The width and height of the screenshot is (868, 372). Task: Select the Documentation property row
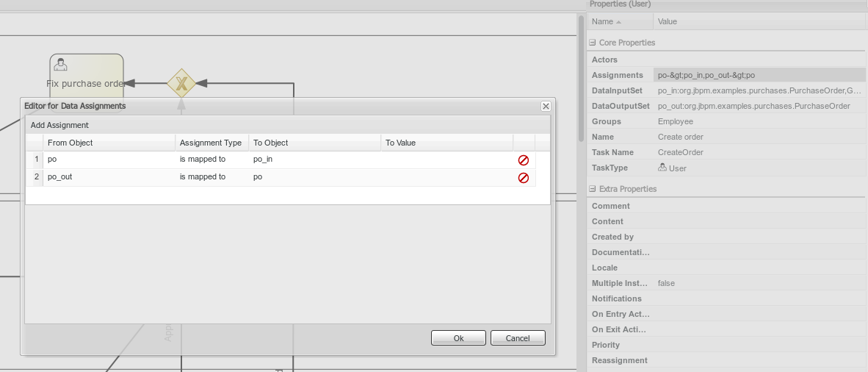726,253
